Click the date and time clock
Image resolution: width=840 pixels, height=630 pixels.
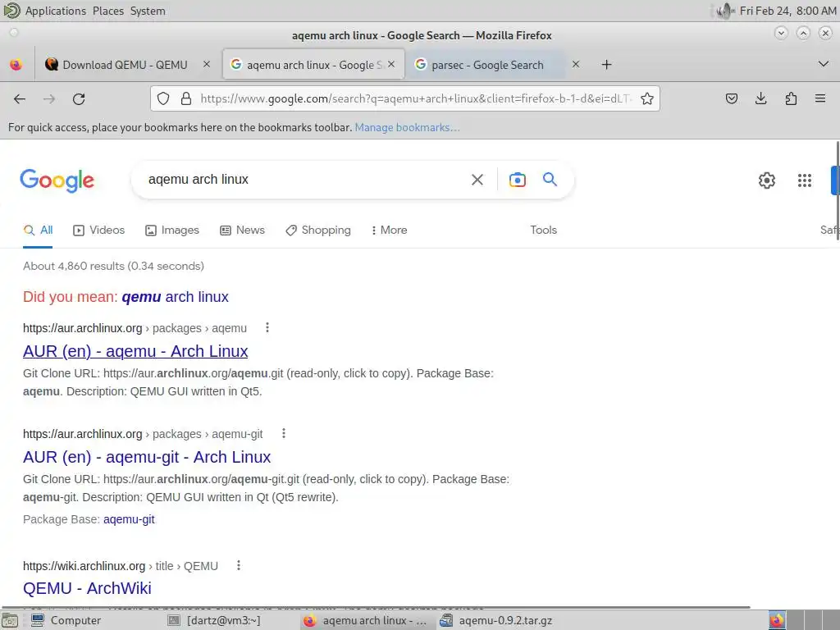click(x=787, y=11)
